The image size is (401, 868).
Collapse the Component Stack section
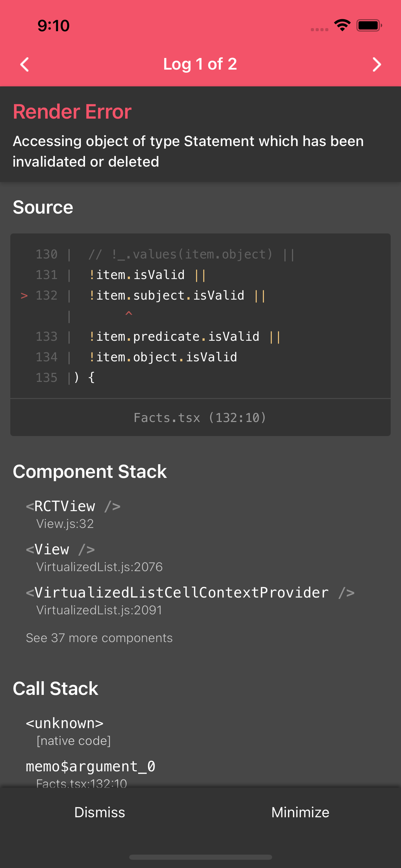[x=90, y=471]
